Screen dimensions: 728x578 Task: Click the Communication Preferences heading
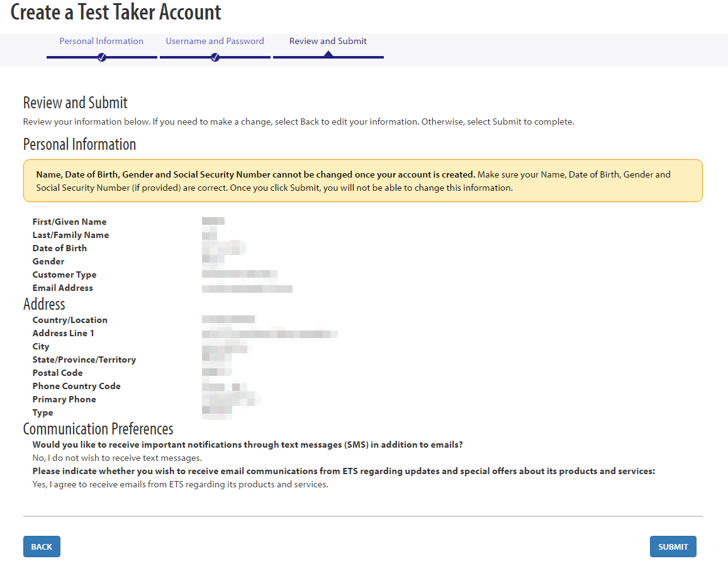98,428
